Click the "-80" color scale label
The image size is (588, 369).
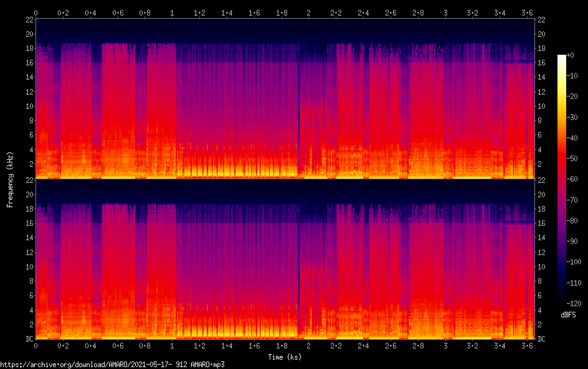click(572, 221)
